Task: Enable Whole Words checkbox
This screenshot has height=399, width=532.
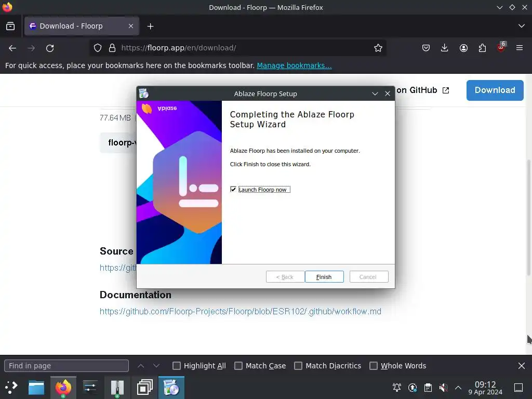Action: (x=374, y=366)
